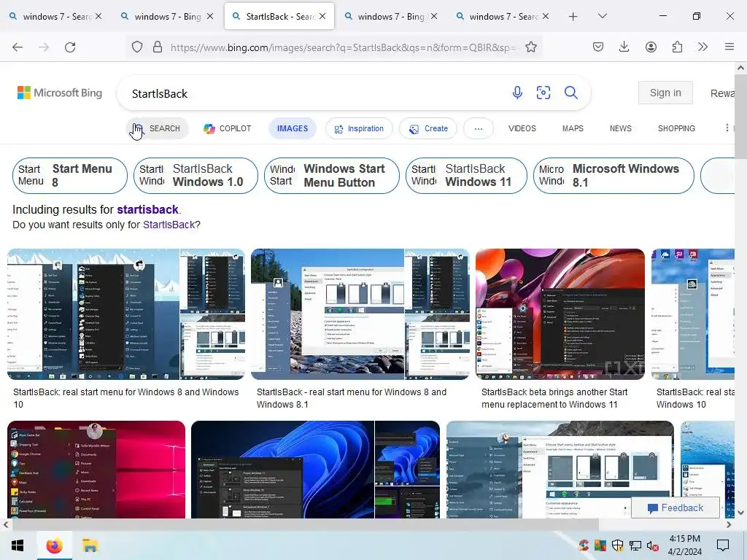Viewport: 747px width, 560px height.
Task: Click the browser Forward arrow
Action: 44,47
